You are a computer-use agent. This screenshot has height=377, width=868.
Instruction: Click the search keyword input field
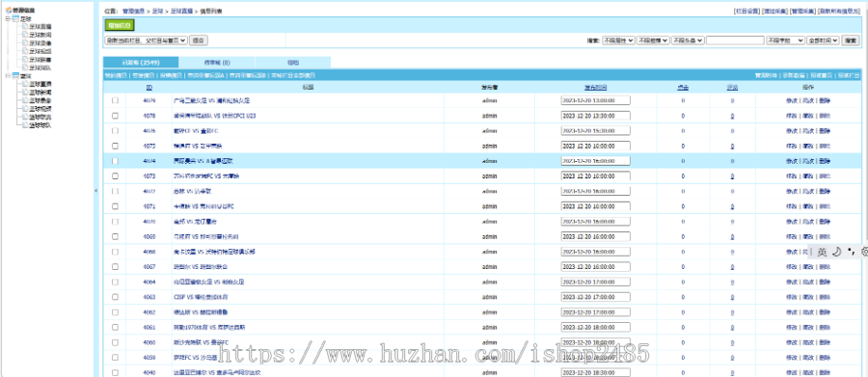(x=735, y=40)
